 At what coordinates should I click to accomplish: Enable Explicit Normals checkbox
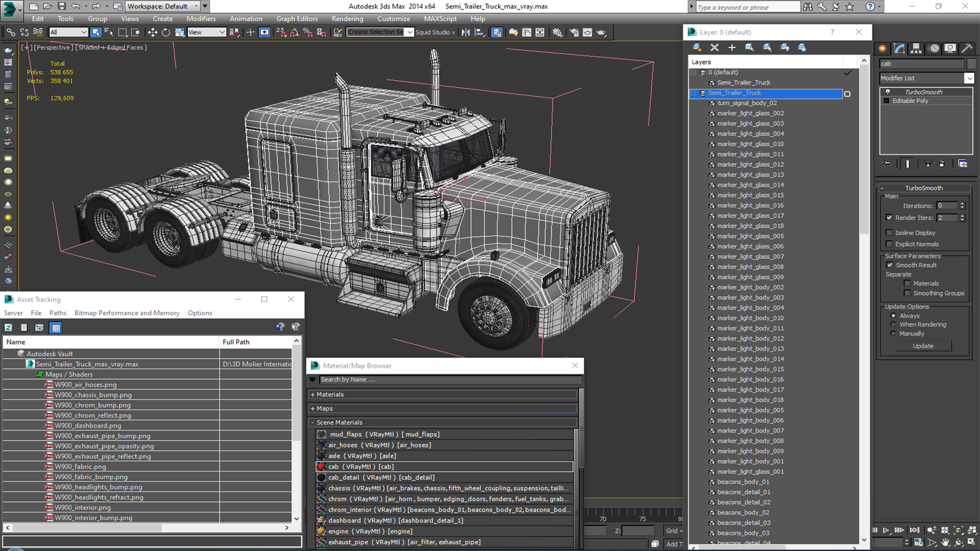[889, 244]
